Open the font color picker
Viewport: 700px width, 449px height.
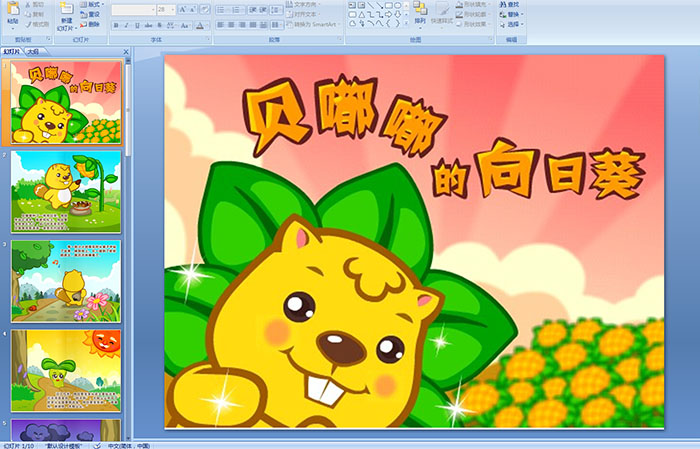pyautogui.click(x=201, y=25)
